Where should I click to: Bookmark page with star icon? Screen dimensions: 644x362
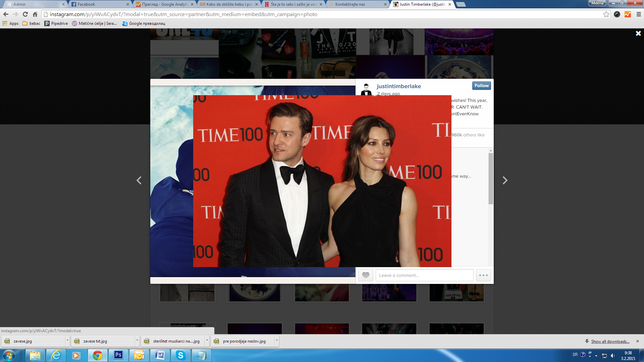click(606, 14)
